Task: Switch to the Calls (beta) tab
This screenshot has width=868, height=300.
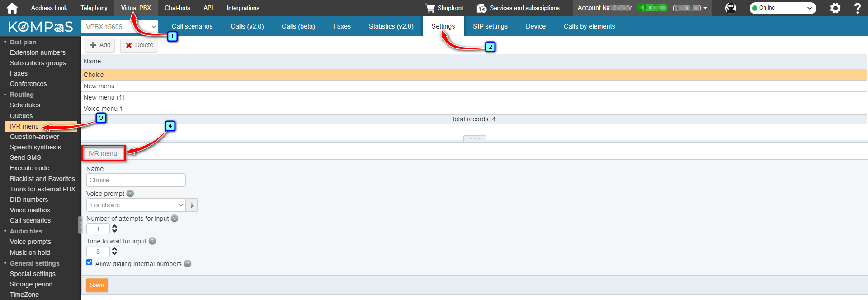Action: tap(298, 27)
